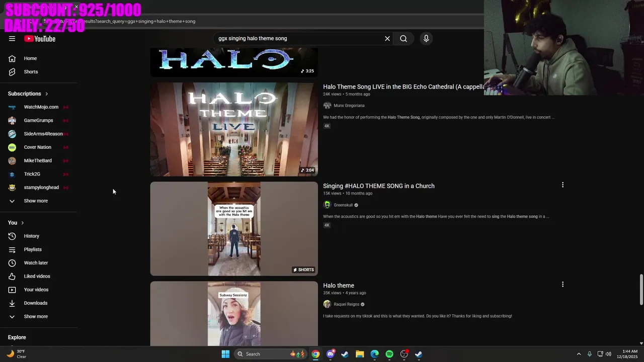Play the Subway Sessionz Halo theme thumbnail
The width and height of the screenshot is (644, 362).
pos(234,313)
